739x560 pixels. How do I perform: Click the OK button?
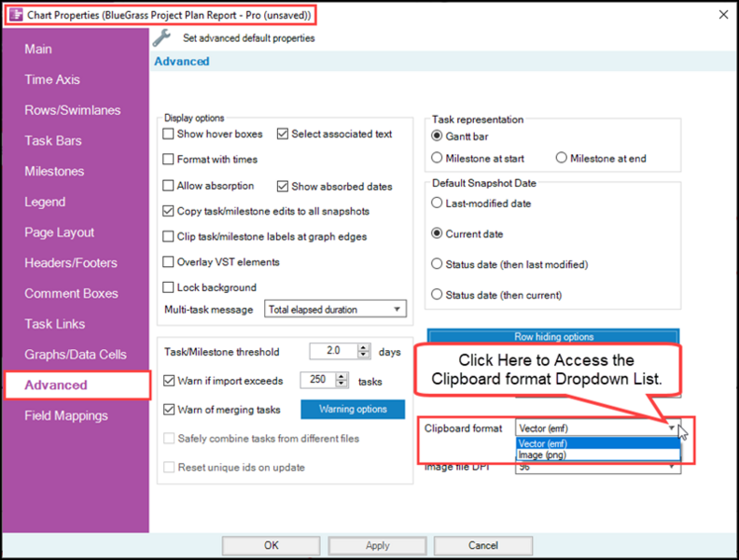[x=271, y=545]
